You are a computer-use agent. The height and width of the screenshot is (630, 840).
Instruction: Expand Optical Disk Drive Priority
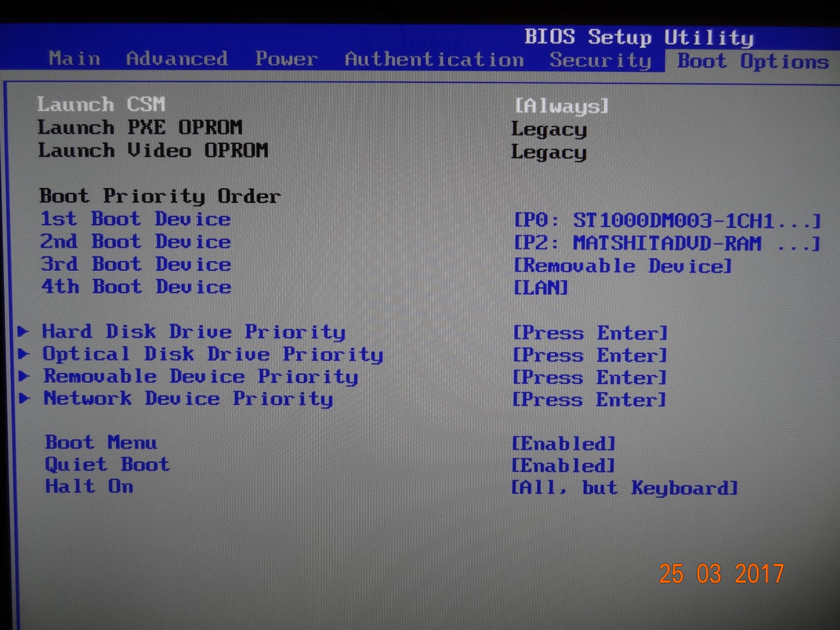pos(213,354)
